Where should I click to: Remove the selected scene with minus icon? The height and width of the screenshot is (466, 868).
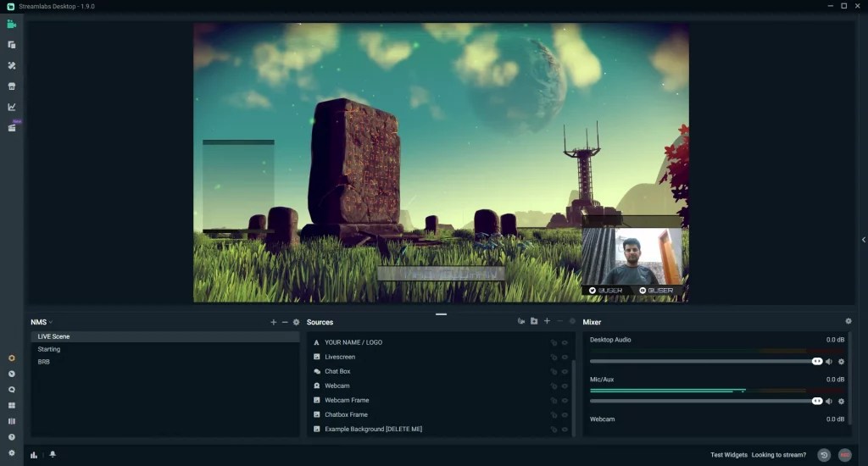coord(285,322)
